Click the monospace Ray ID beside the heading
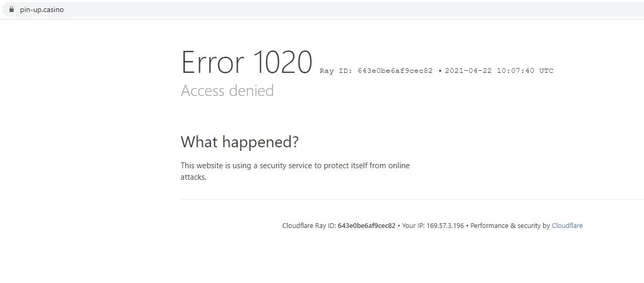The height and width of the screenshot is (283, 644). click(395, 71)
